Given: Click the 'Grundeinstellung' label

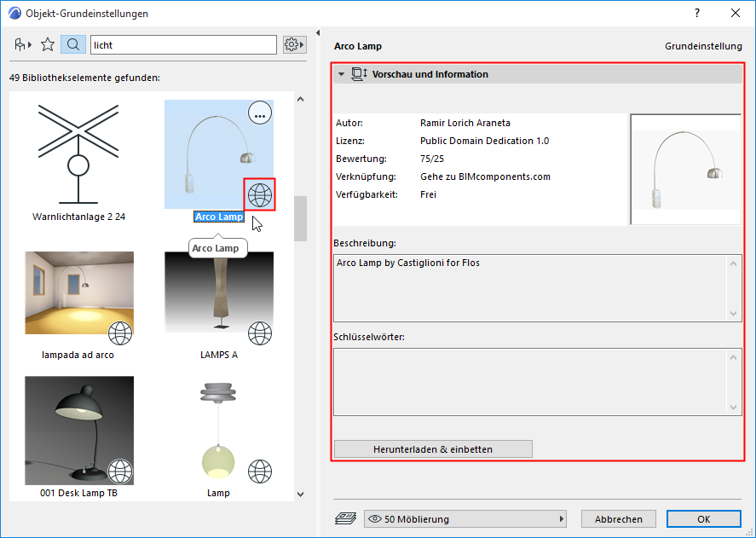Looking at the screenshot, I should 703,46.
